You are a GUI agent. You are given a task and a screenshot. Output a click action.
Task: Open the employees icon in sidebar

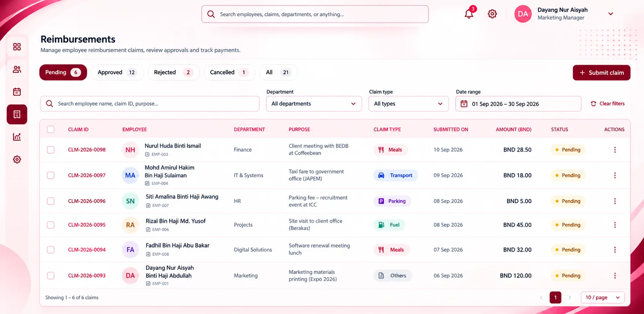click(x=17, y=69)
